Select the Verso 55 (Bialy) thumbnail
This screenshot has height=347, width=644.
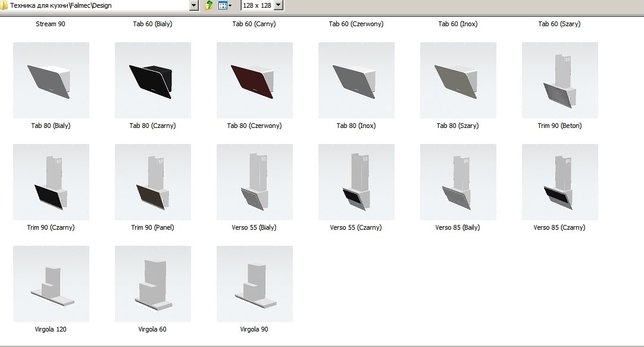tap(255, 182)
